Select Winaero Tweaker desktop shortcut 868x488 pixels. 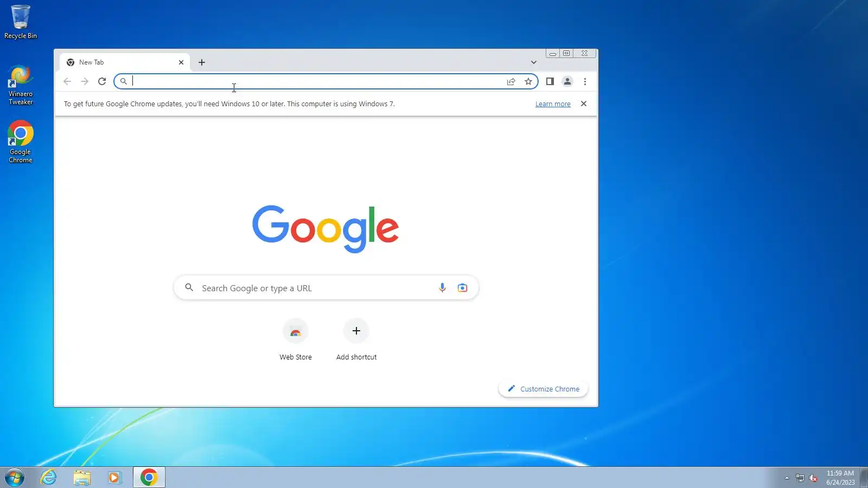pyautogui.click(x=21, y=85)
